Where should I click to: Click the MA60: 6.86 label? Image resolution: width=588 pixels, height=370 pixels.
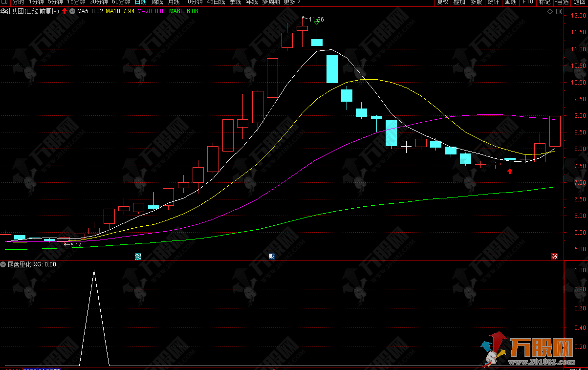(x=184, y=11)
